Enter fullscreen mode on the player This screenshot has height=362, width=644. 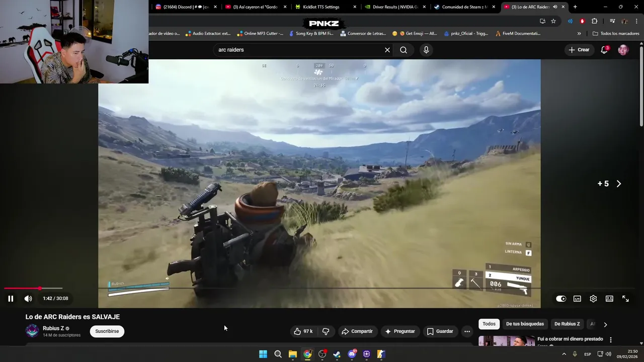point(625,299)
